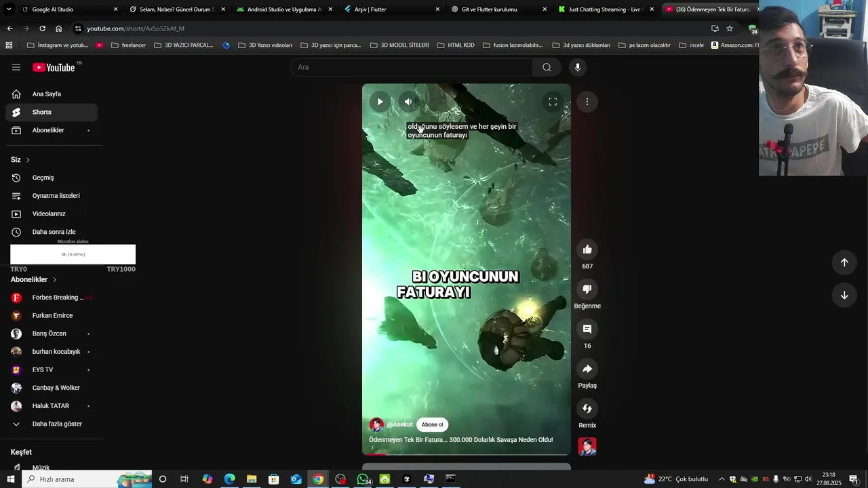Switch to Google AI Studio tab
This screenshot has height=488, width=868.
point(69,9)
